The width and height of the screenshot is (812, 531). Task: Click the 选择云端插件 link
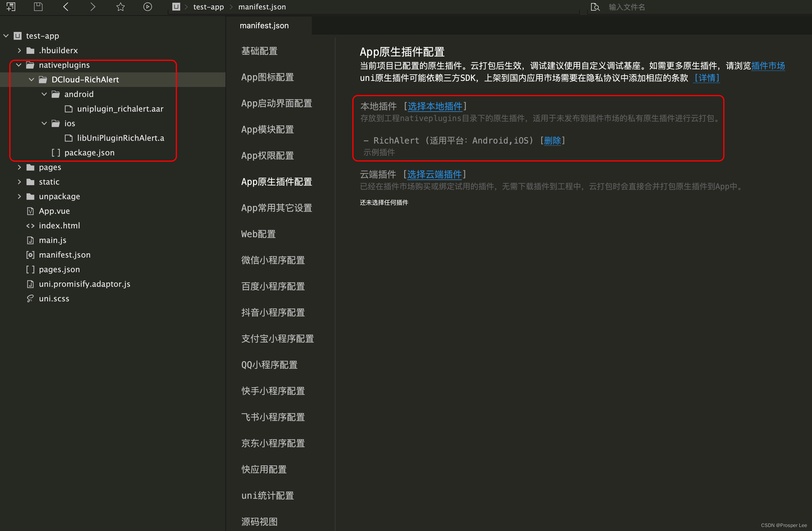point(434,175)
